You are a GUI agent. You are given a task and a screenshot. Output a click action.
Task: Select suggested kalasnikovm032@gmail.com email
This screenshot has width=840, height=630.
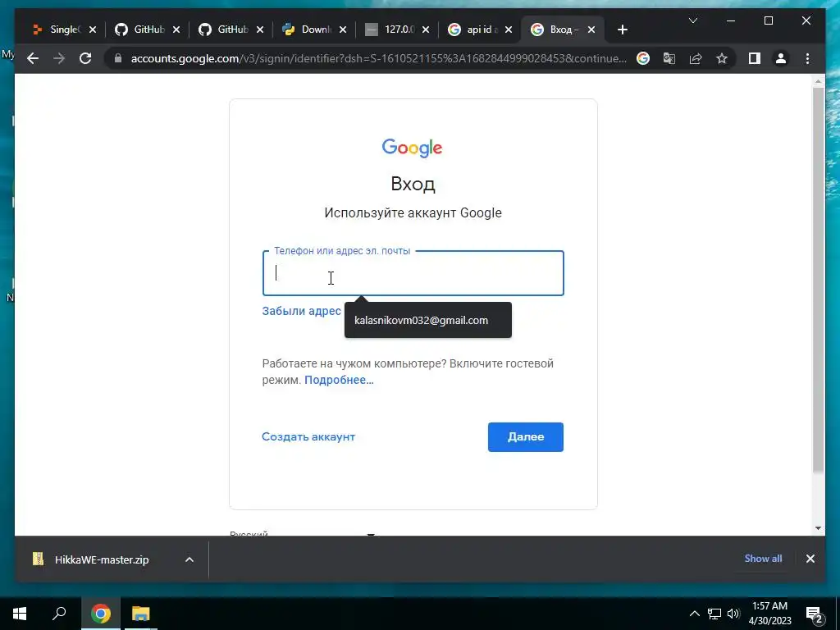pyautogui.click(x=428, y=321)
